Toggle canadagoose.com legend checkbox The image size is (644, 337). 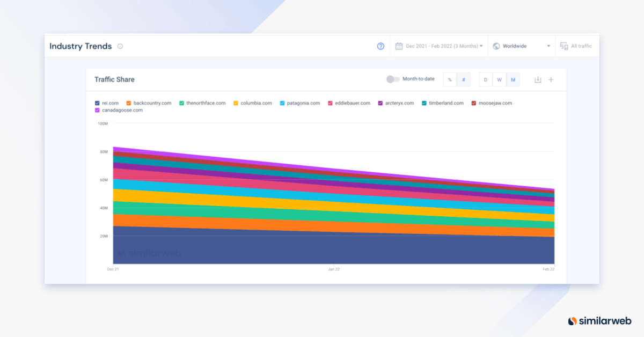[x=97, y=111]
